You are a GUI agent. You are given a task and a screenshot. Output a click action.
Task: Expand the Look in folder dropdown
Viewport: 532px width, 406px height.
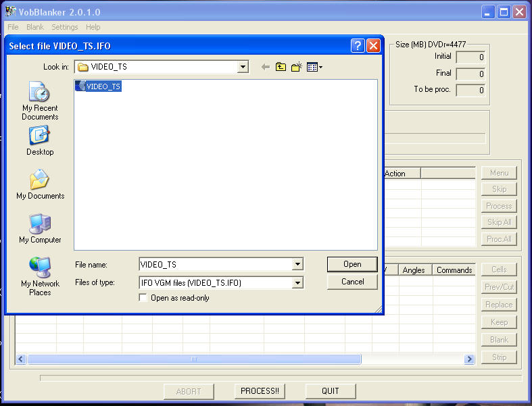point(243,67)
